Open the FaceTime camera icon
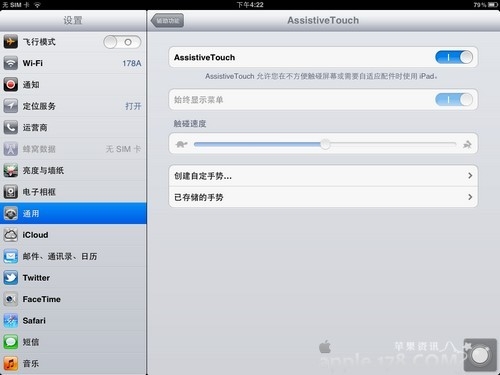 click(x=11, y=299)
